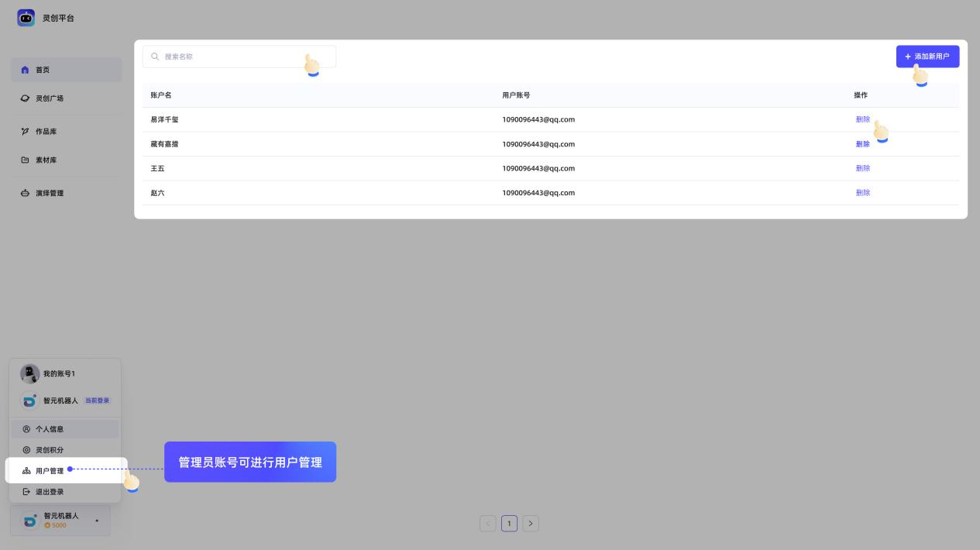Select page 1 in the pagination bar
Screen dimensions: 980x550
click(x=509, y=523)
